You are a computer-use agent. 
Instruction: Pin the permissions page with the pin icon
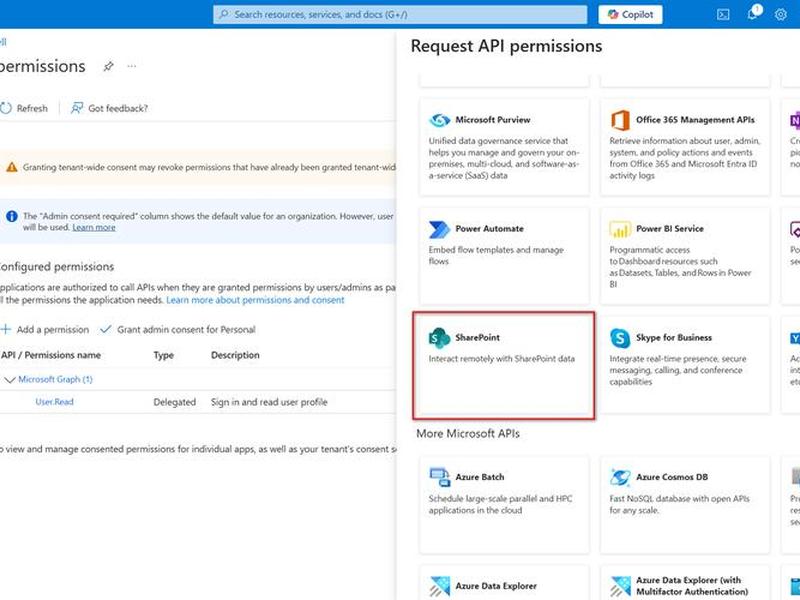click(x=108, y=67)
